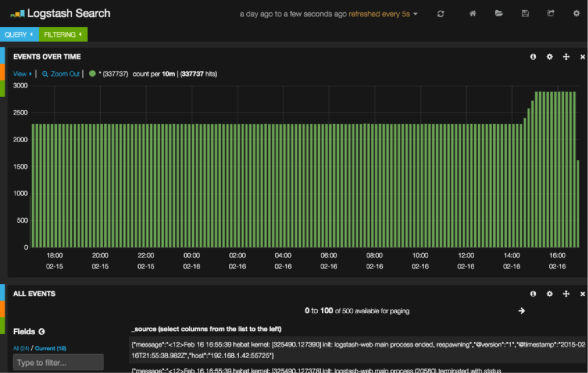Open dashboard settings gear in header
The image size is (588, 373).
[577, 14]
